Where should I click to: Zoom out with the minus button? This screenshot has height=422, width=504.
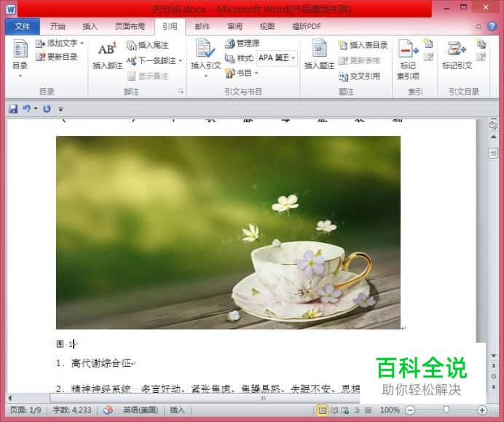pyautogui.click(x=410, y=410)
